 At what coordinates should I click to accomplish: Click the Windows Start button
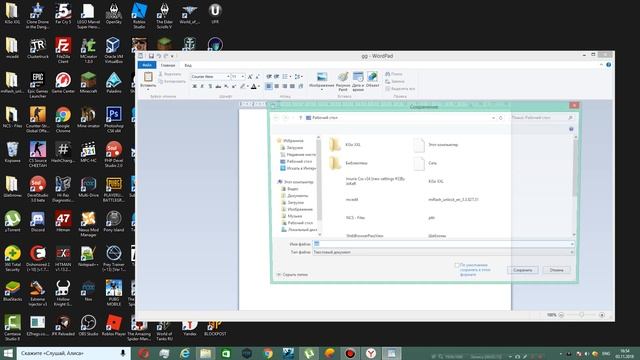coord(8,353)
